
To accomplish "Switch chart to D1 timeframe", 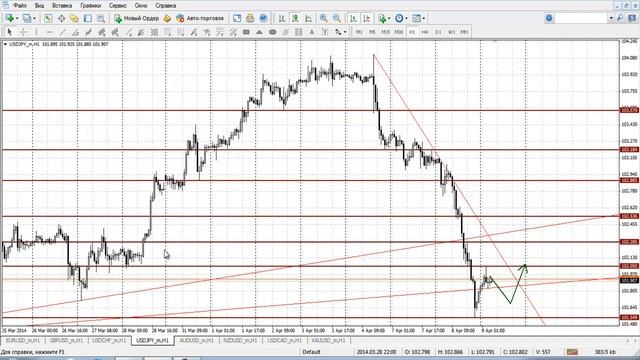I will coord(438,32).
